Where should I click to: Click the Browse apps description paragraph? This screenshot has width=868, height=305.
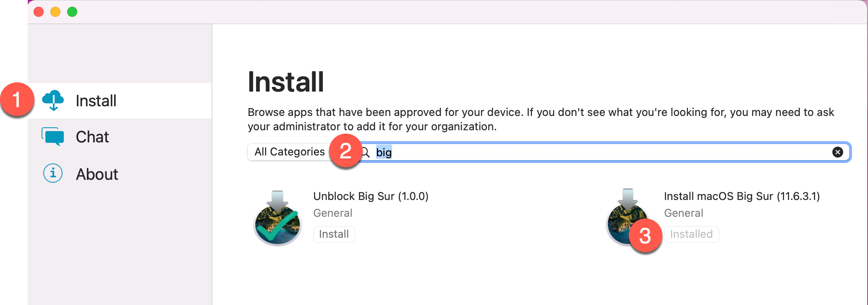[x=541, y=119]
